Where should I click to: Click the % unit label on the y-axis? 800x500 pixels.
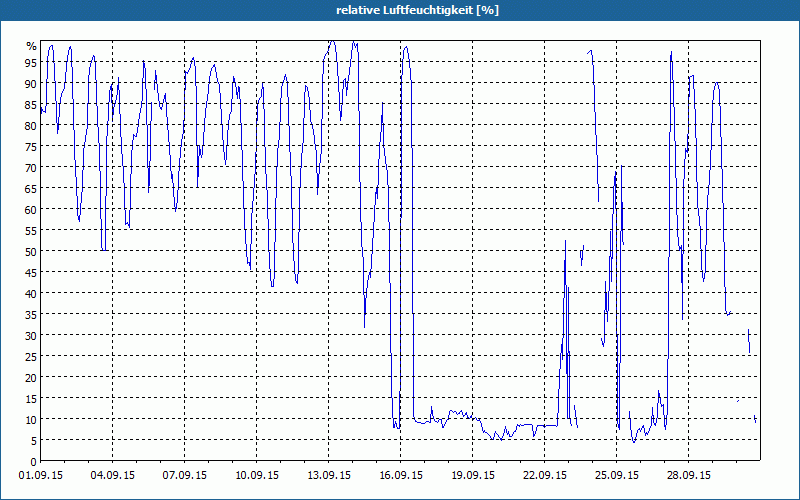(32, 46)
